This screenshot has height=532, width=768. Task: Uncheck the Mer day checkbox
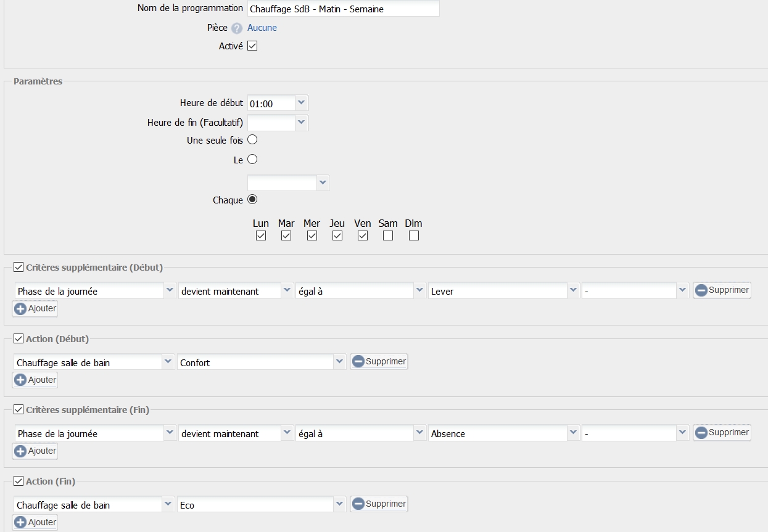(x=312, y=235)
